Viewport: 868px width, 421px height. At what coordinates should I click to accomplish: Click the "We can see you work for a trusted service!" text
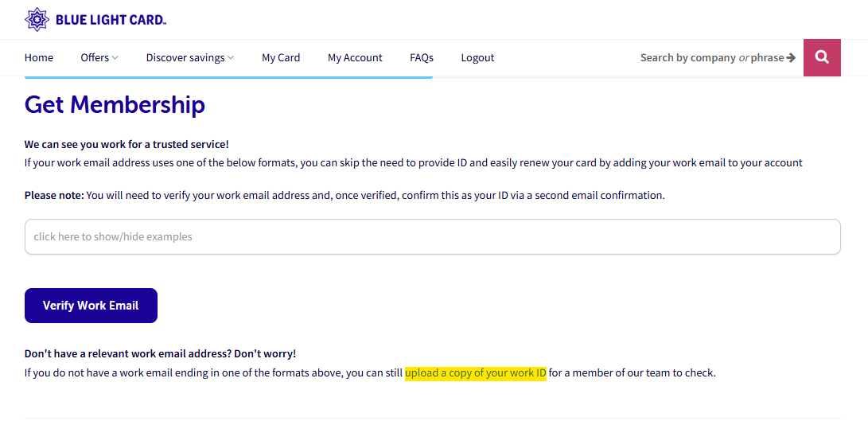[x=127, y=145]
